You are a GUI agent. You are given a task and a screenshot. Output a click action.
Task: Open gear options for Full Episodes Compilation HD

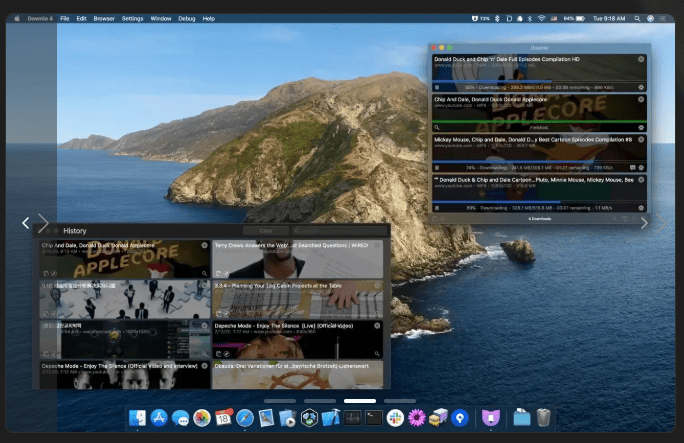click(x=641, y=87)
